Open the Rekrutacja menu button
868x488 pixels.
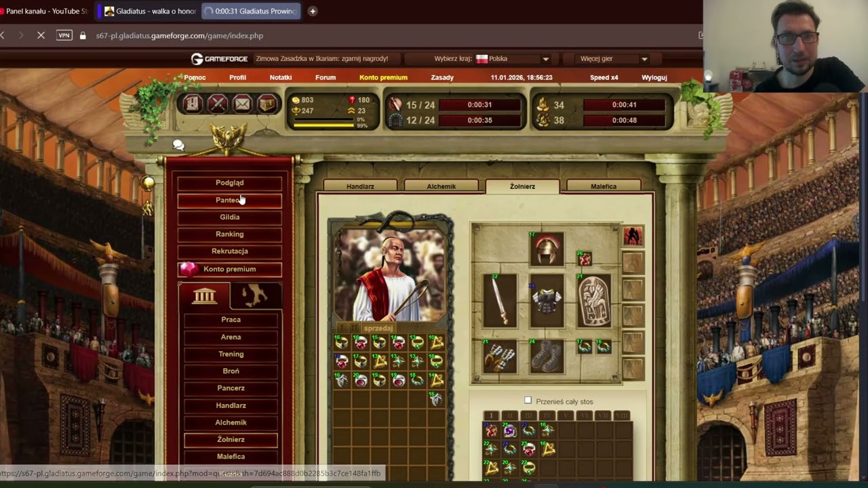coord(230,251)
